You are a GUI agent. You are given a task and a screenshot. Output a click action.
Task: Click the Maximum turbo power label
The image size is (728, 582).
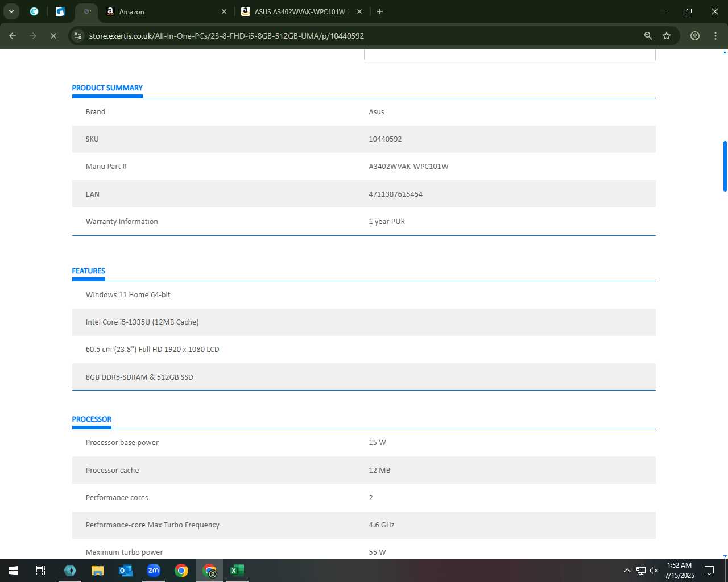tap(124, 552)
